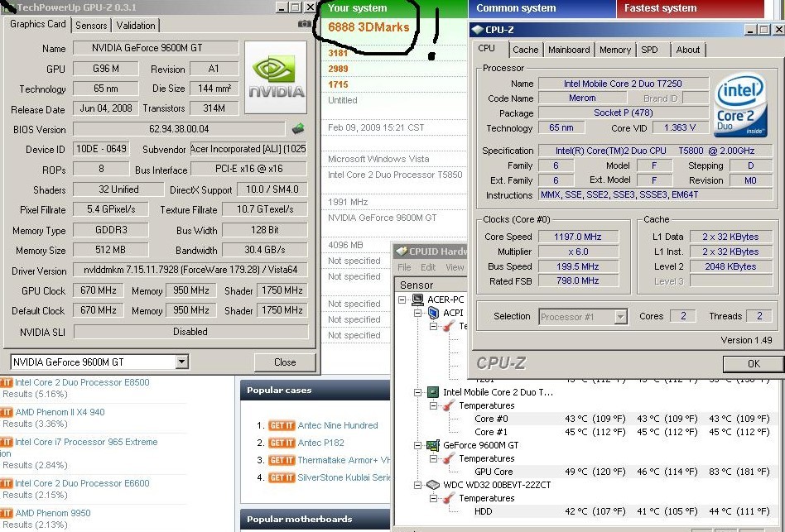Click the ACER-PC computer icon in HWMonitor
The image size is (785, 532).
tap(417, 300)
